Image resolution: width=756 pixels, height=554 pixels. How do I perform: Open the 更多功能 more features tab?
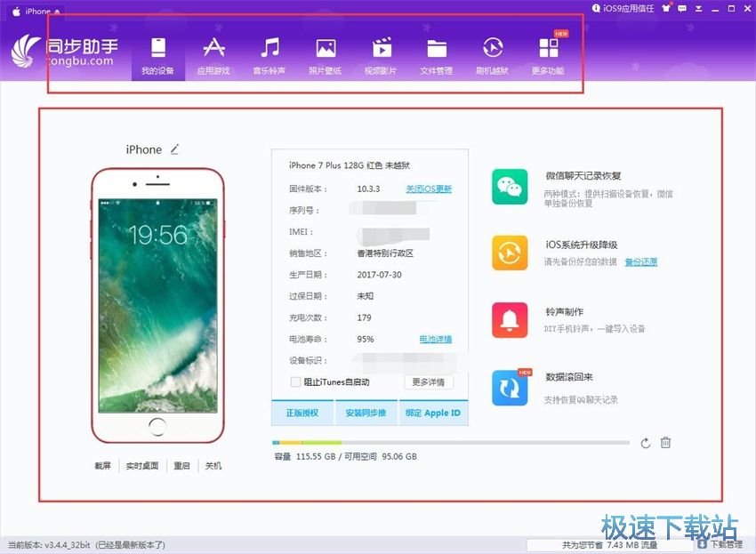click(x=548, y=56)
